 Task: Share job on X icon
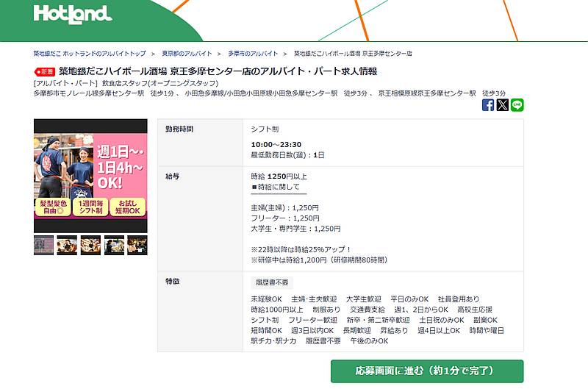click(503, 105)
